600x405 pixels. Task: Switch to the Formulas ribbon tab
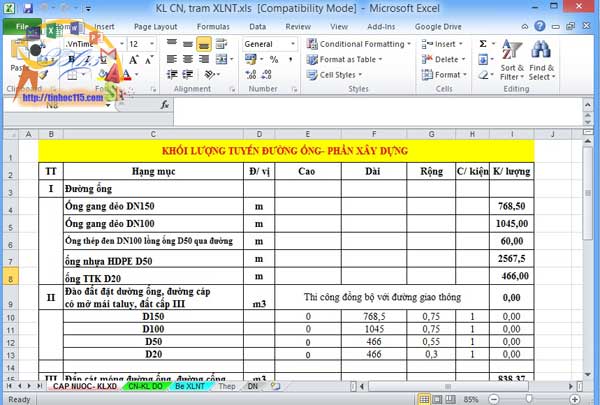coord(212,26)
